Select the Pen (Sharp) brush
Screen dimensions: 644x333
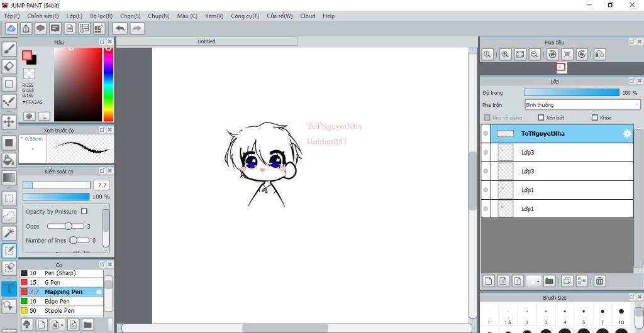(61, 273)
